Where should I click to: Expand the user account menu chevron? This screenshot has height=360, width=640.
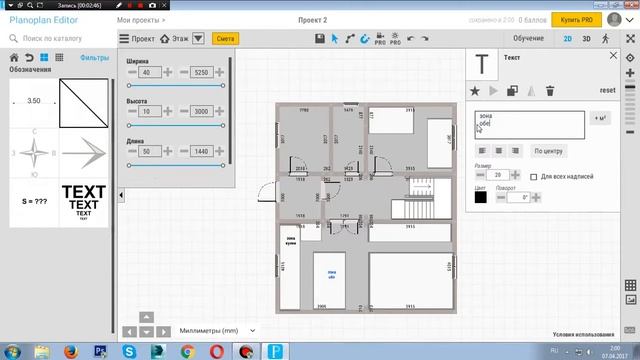pos(629,20)
